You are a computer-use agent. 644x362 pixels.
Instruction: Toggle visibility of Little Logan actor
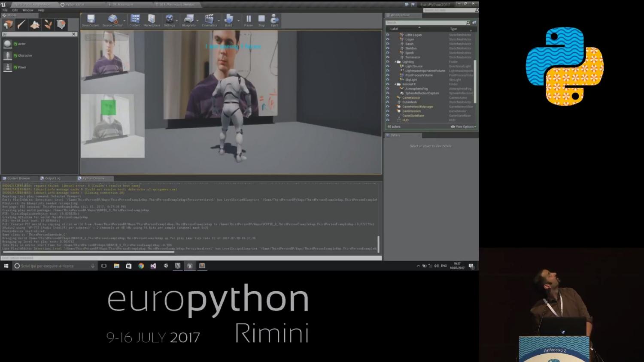(388, 35)
